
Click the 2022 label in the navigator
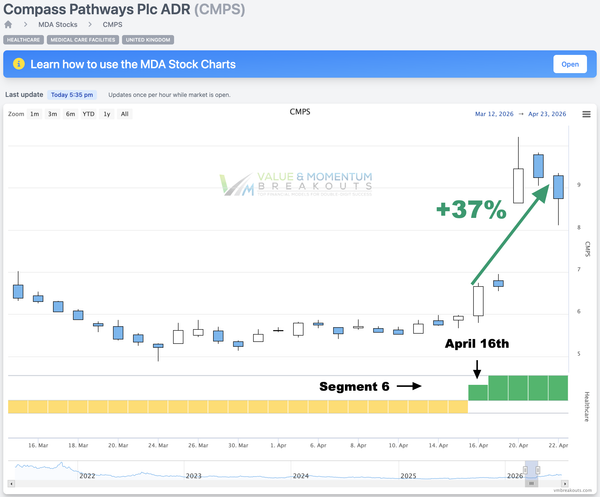tap(87, 476)
